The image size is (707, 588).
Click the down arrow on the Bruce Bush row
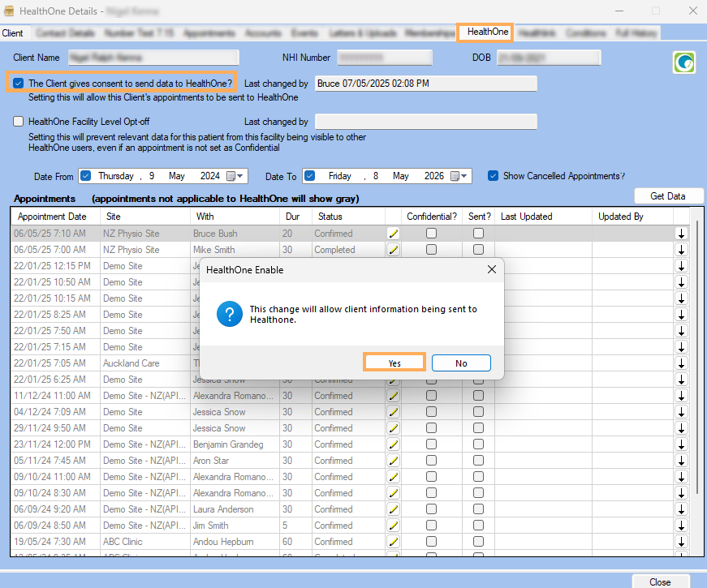681,234
